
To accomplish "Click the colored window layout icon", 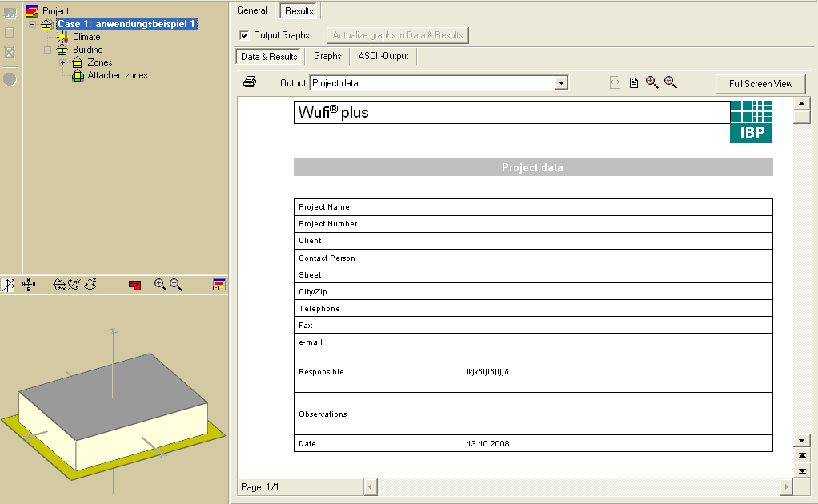I will click(219, 285).
